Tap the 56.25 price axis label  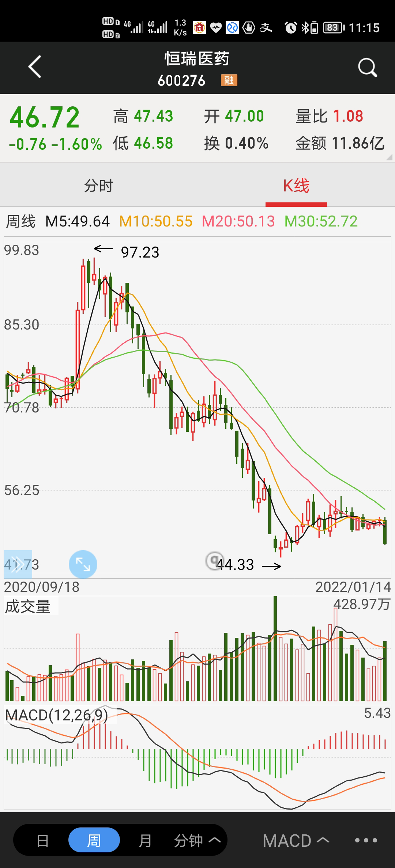22,490
